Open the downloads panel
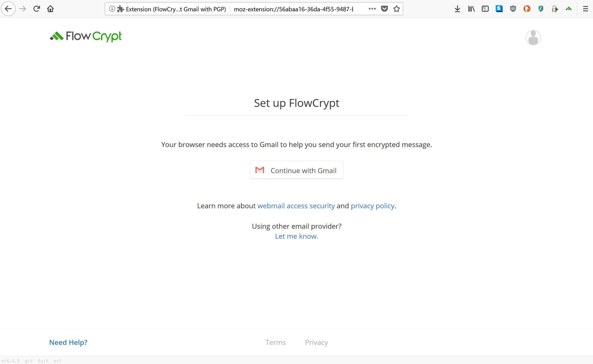This screenshot has width=593, height=364. (x=457, y=9)
